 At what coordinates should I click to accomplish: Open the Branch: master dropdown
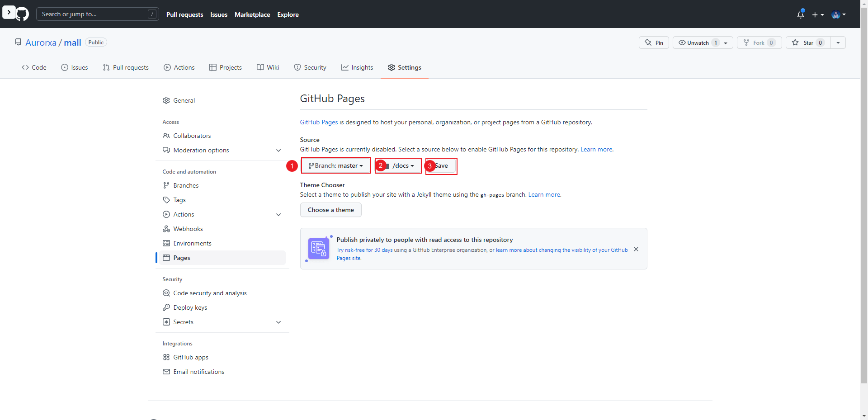click(336, 165)
